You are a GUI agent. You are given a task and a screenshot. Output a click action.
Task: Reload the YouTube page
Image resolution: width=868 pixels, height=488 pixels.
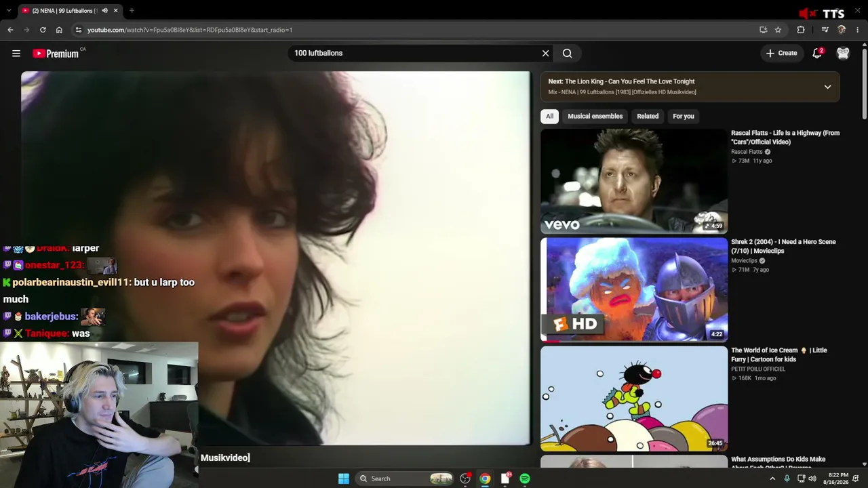click(x=43, y=30)
